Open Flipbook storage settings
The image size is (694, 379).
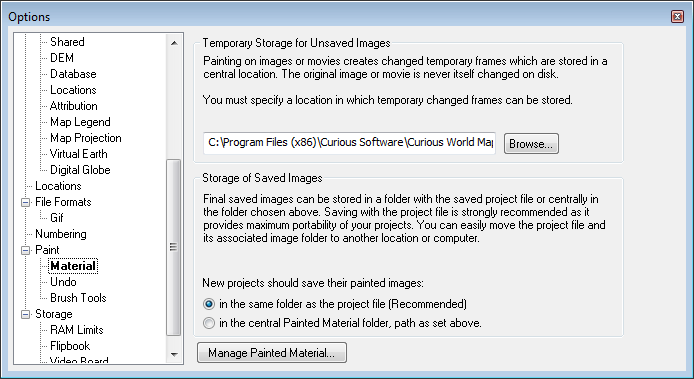tap(70, 346)
